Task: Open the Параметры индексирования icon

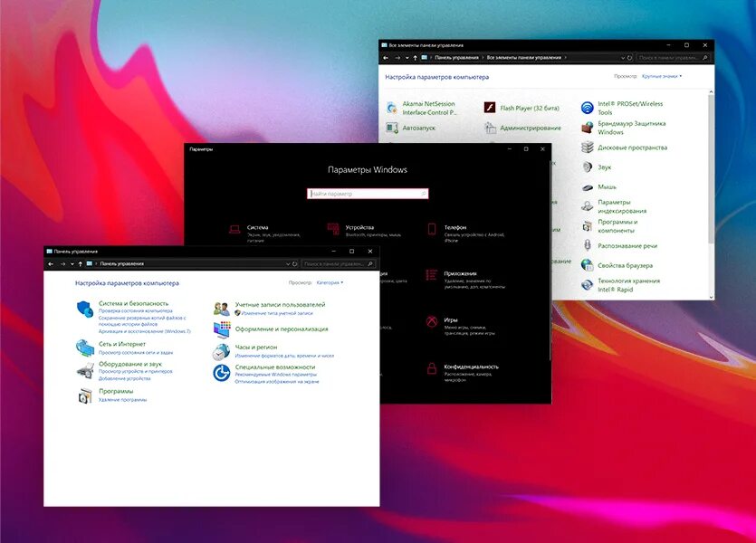Action: 588,206
